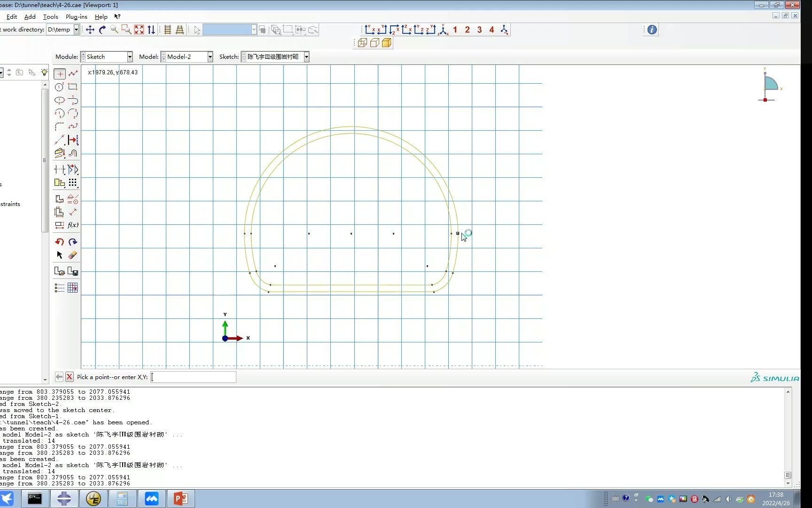Viewport: 812px width, 508px height.
Task: Click the Add Sketch folder icon
Action: pos(60,271)
